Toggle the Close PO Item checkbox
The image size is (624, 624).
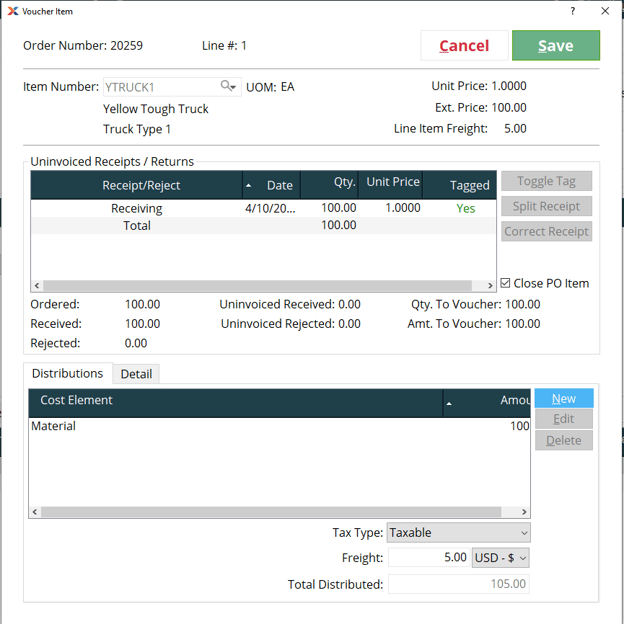click(506, 283)
